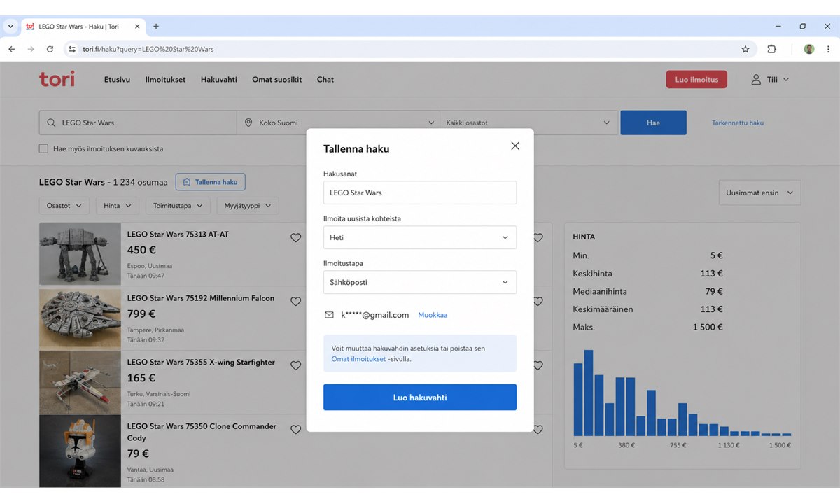Open LEGO Star Wars 75350 Clone Commander Cody title

click(202, 432)
